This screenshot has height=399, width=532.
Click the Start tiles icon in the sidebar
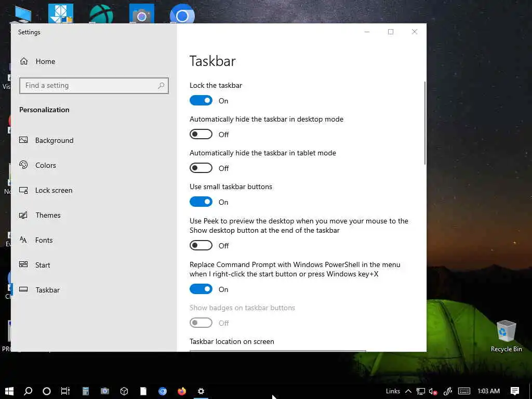click(x=23, y=264)
